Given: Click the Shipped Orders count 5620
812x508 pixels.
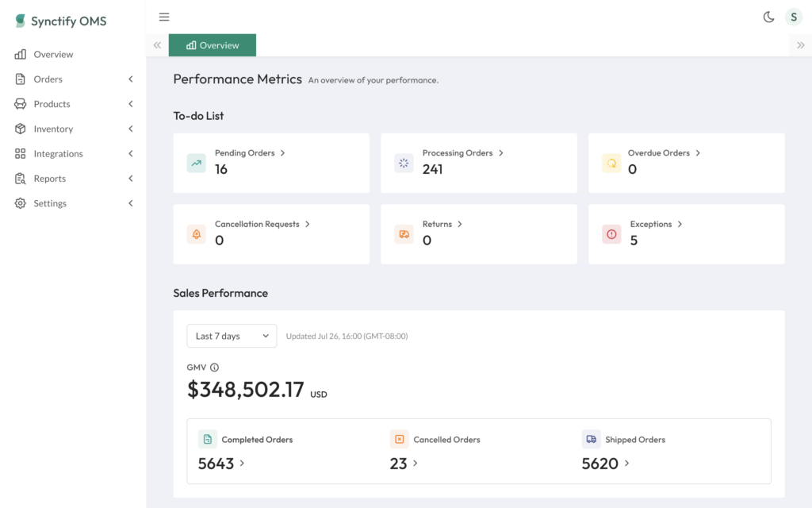Looking at the screenshot, I should [x=599, y=464].
